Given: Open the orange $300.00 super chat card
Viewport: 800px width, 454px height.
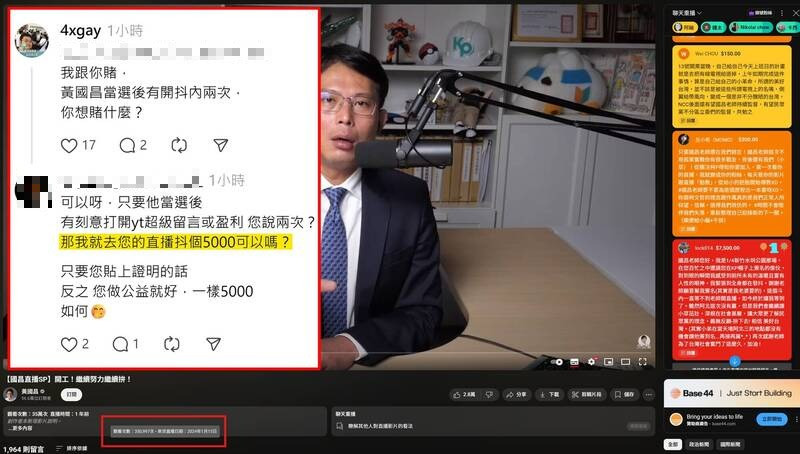Looking at the screenshot, I should [731, 183].
